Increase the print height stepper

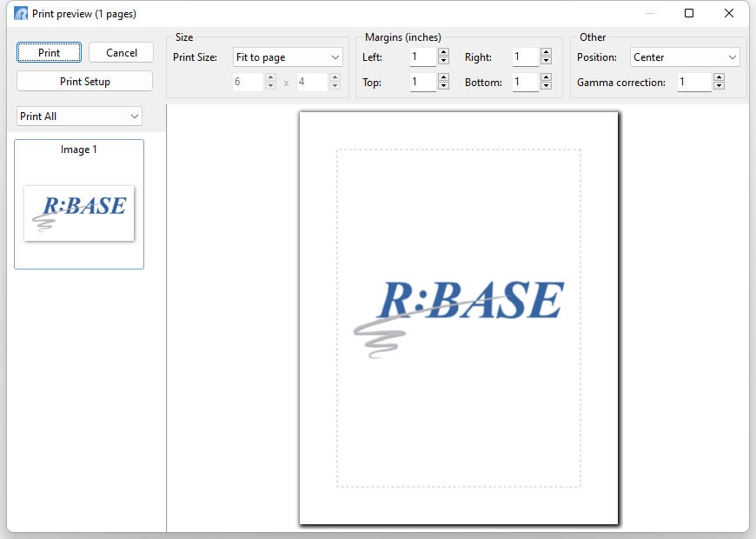[x=335, y=77]
